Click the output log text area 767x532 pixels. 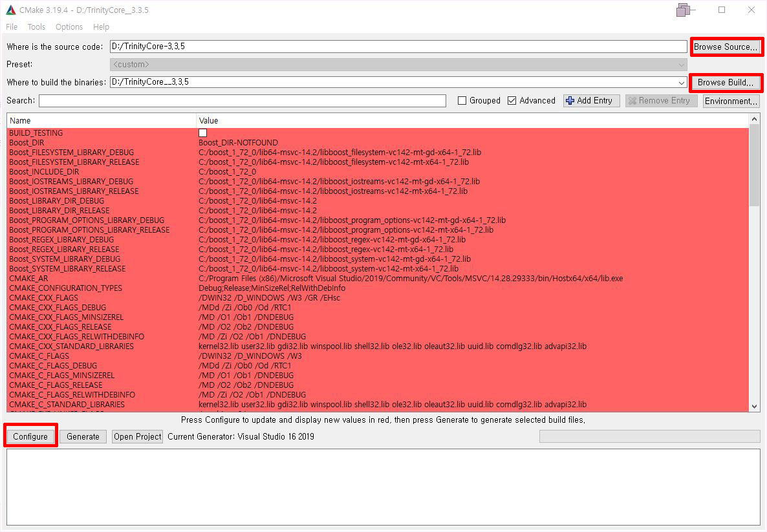pos(383,487)
